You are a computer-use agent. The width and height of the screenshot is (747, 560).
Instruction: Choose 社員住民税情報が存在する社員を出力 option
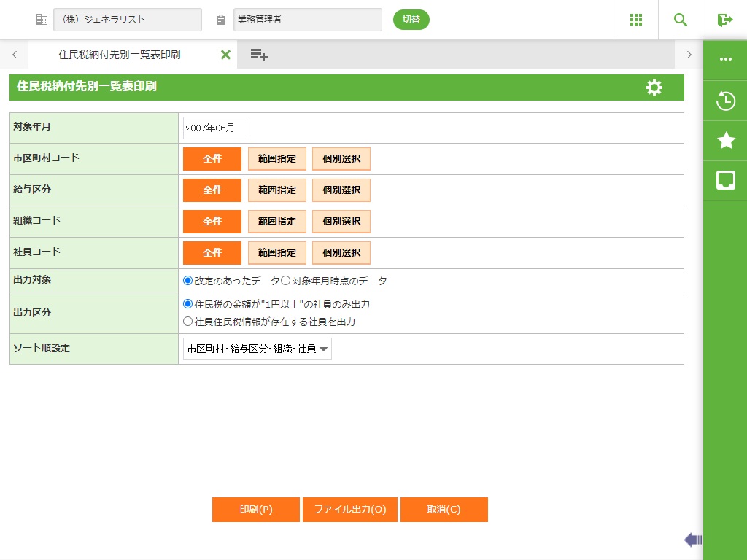tap(188, 322)
